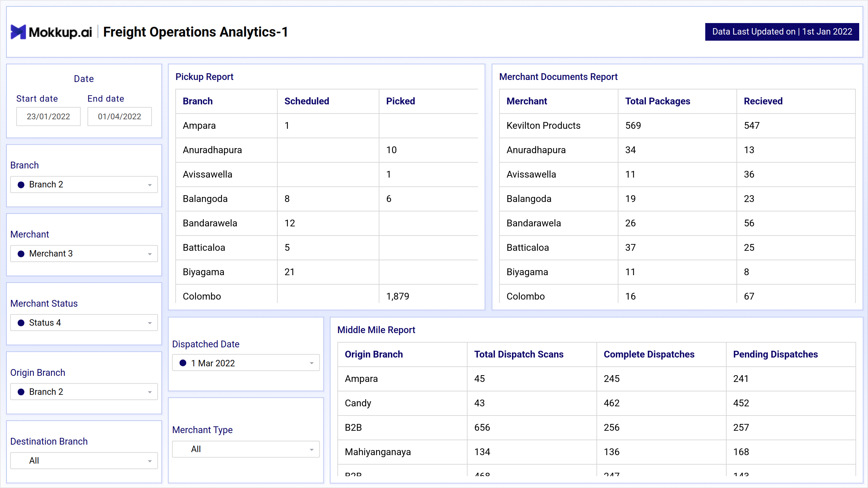868x488 pixels.
Task: Open the Merchant filter dropdown
Action: click(84, 254)
